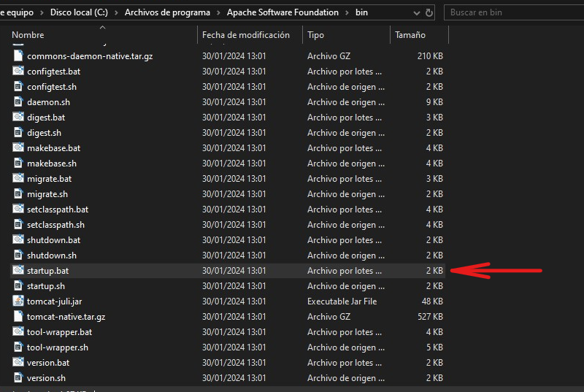
Task: Select the catalina configtest.bat file icon
Action: click(18, 72)
